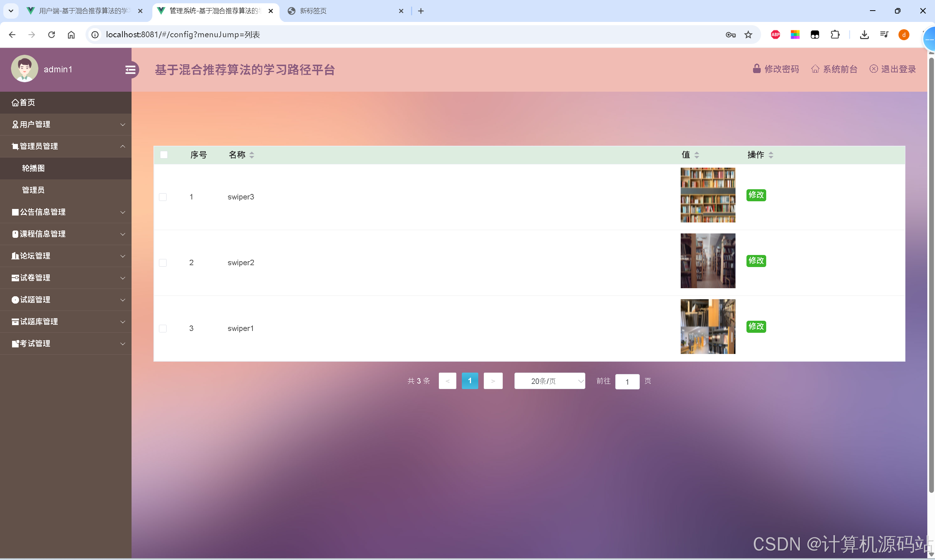935x560 pixels.
Task: Click the next page arrow button
Action: pos(493,381)
